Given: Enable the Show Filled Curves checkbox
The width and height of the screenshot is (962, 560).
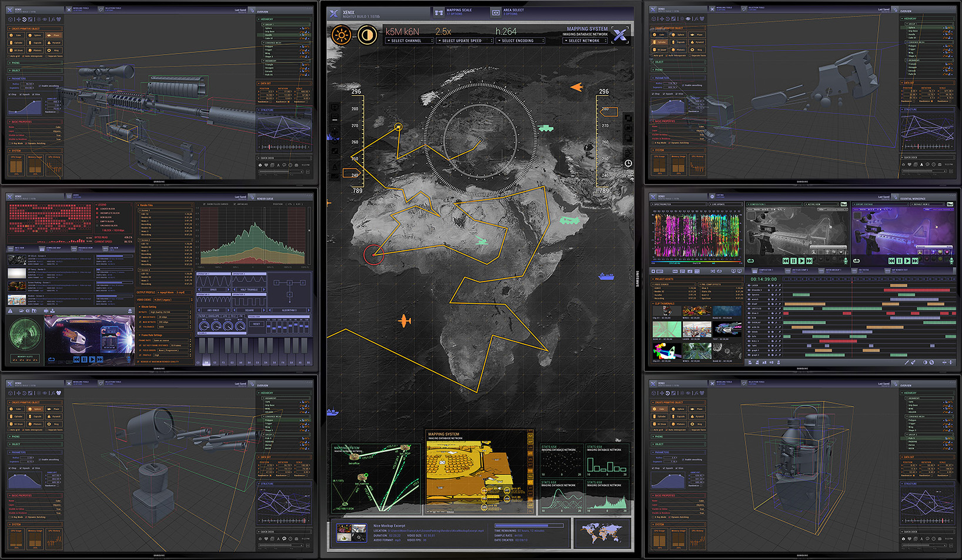Looking at the screenshot, I should click(x=203, y=204).
